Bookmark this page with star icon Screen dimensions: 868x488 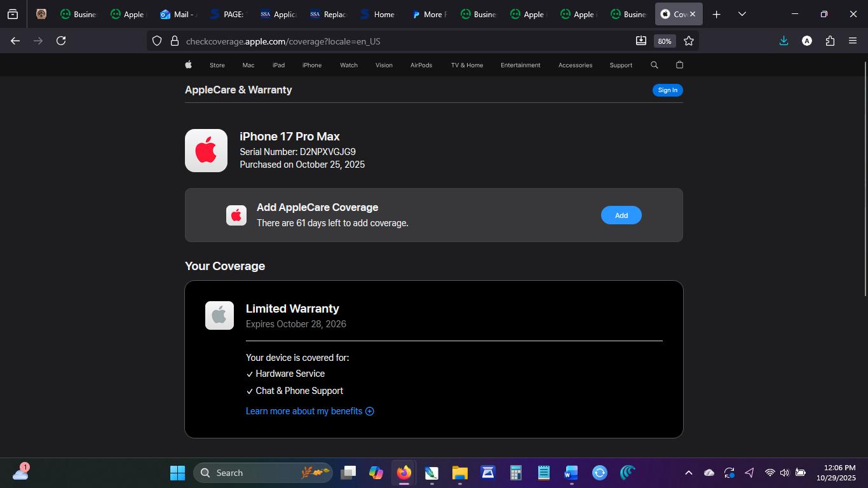click(x=689, y=41)
